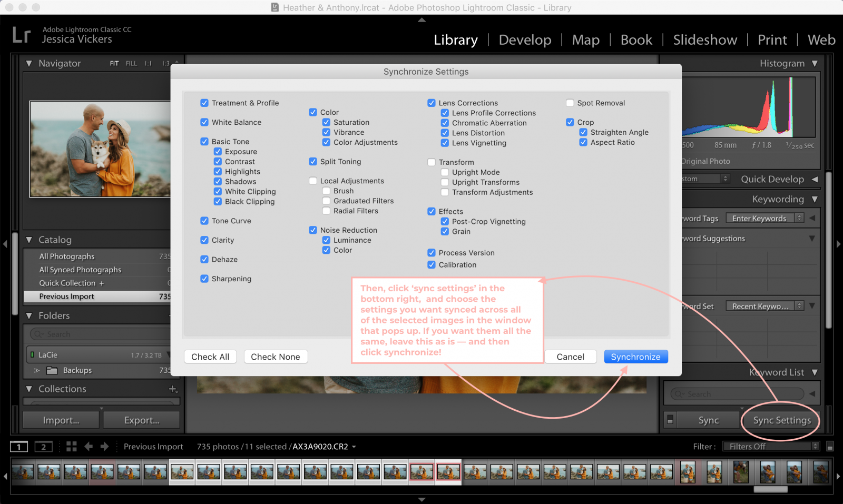Enable the Upright Mode checkbox
Viewport: 843px width, 504px height.
coord(445,172)
